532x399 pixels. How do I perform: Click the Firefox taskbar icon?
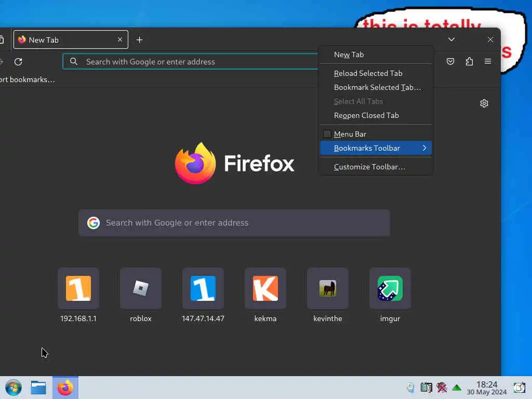(x=65, y=388)
